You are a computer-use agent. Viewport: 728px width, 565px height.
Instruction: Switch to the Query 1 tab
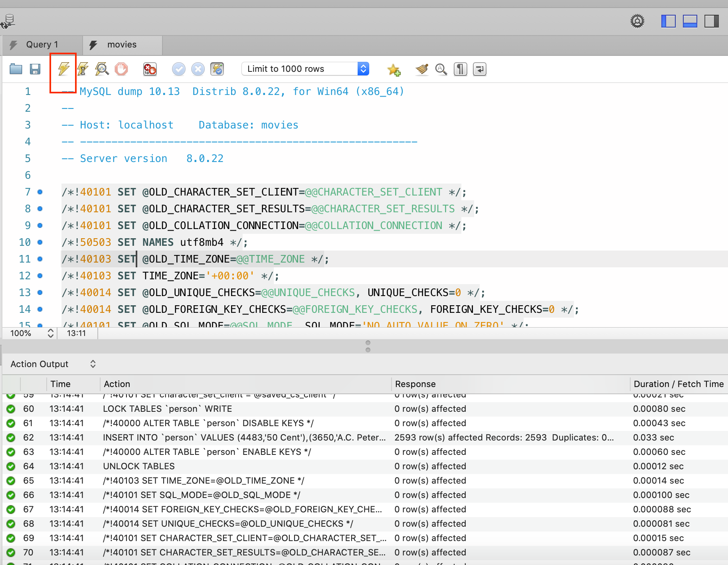tap(42, 45)
